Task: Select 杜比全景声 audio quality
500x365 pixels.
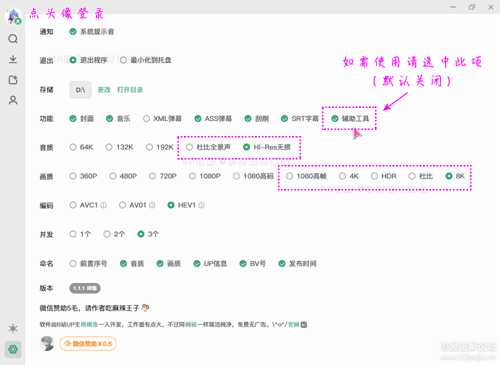Action: pos(189,147)
